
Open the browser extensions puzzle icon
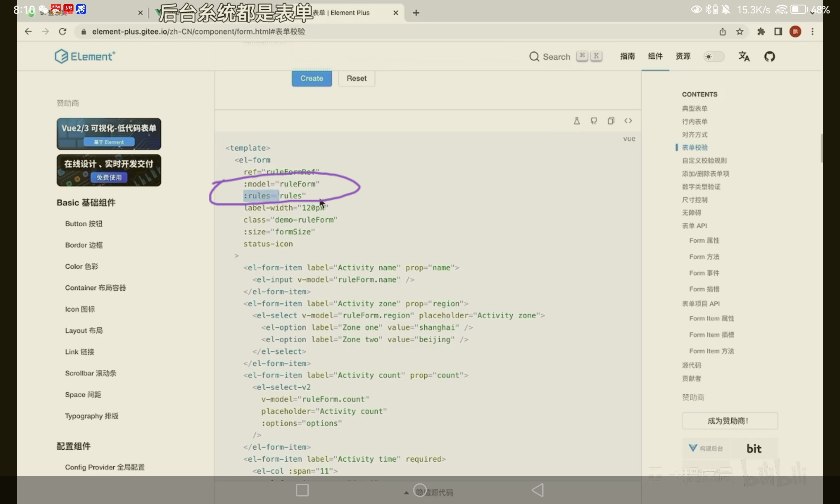click(761, 31)
